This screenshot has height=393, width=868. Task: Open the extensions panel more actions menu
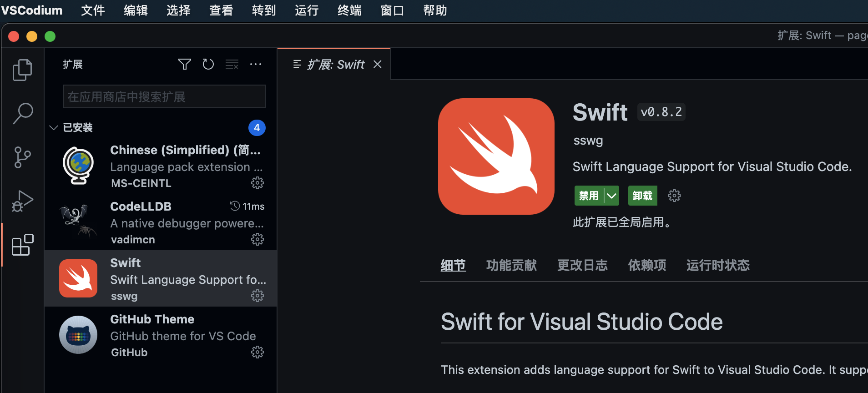coord(256,64)
